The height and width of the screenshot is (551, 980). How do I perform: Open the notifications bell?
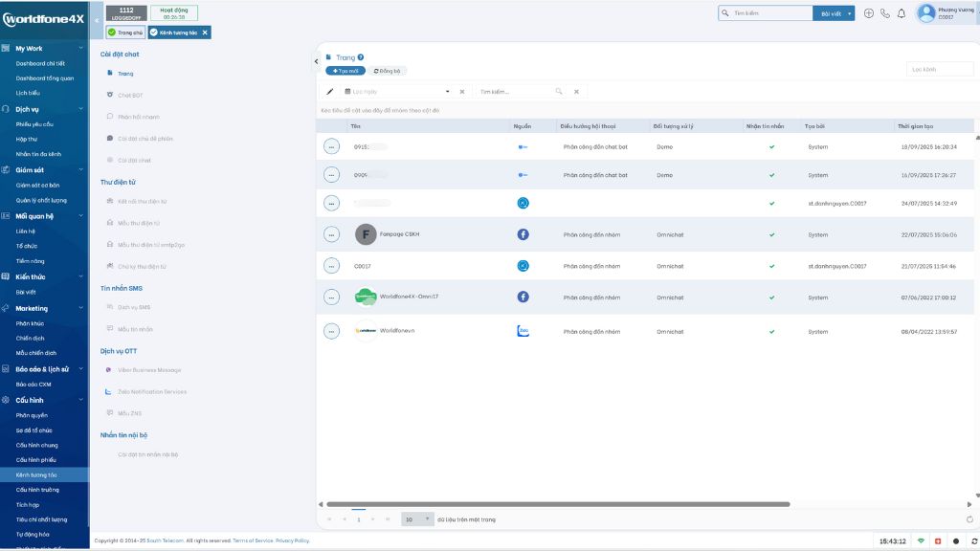(902, 13)
